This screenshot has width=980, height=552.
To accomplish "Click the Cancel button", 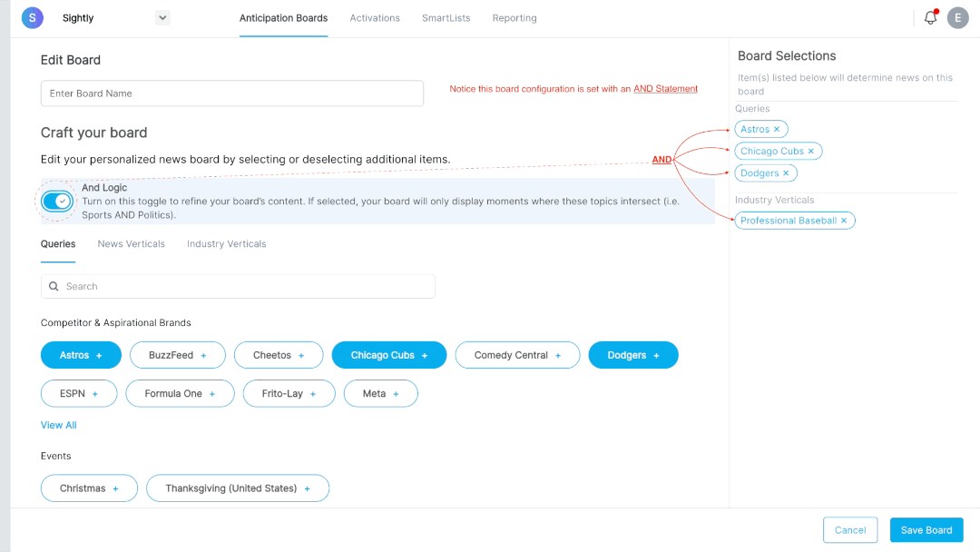I will click(x=850, y=529).
